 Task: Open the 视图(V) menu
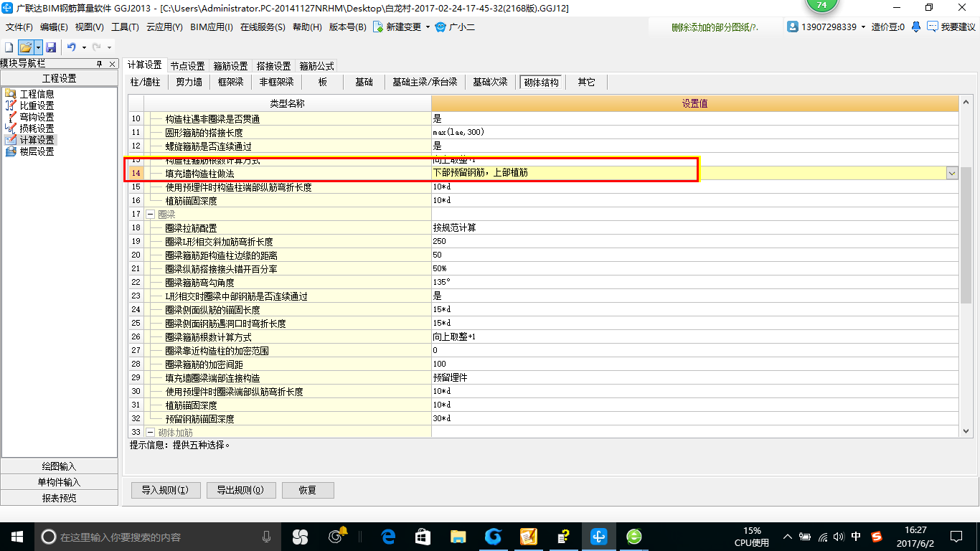point(89,27)
